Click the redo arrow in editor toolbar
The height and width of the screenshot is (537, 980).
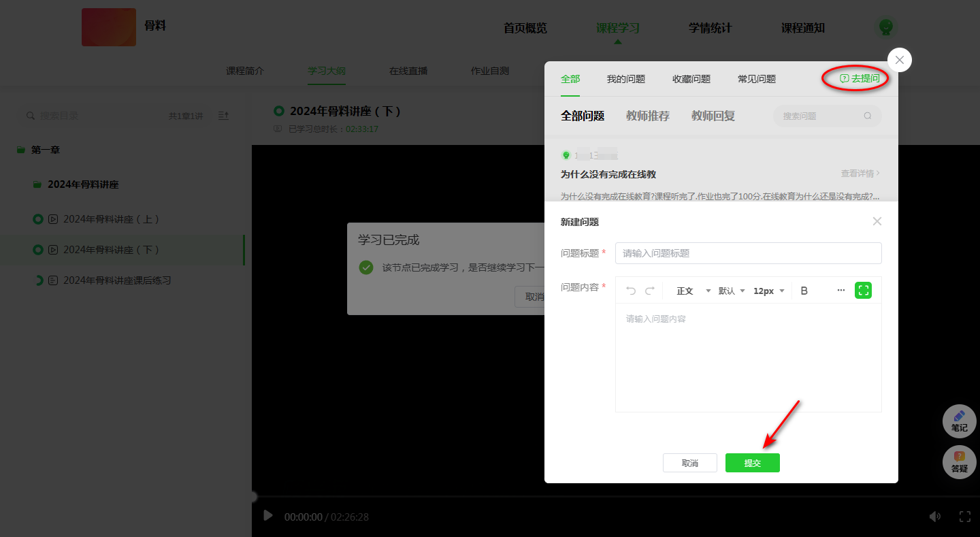[650, 291]
